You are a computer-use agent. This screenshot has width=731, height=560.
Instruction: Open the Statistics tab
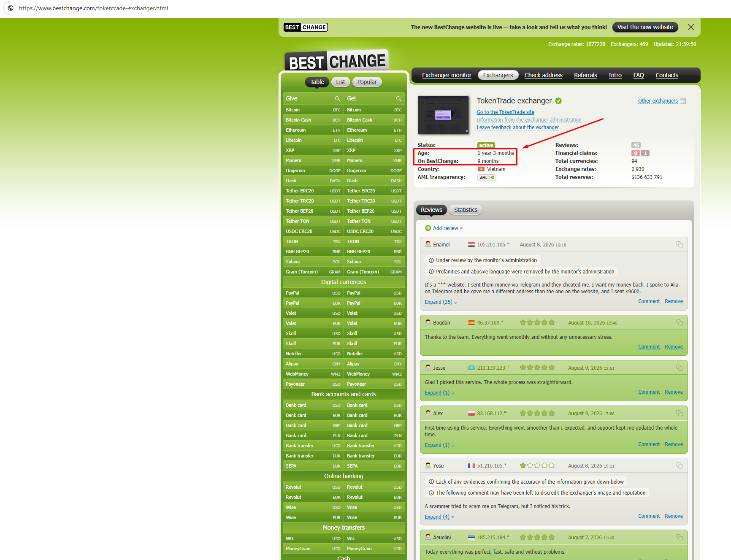(x=466, y=210)
